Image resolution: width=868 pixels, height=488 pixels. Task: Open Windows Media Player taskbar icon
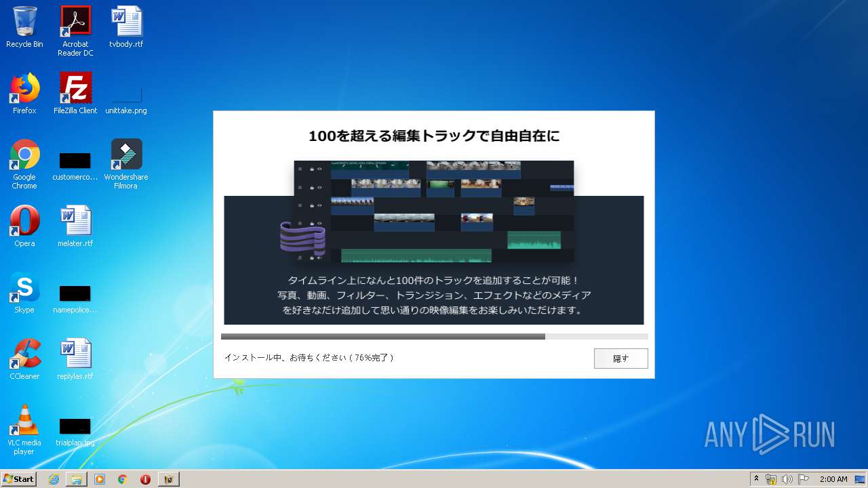tap(100, 479)
